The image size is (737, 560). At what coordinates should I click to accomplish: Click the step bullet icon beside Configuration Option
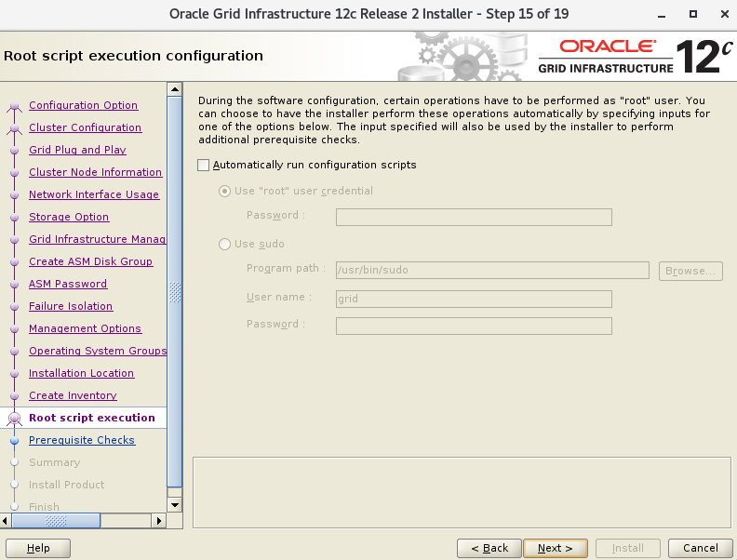click(14, 106)
